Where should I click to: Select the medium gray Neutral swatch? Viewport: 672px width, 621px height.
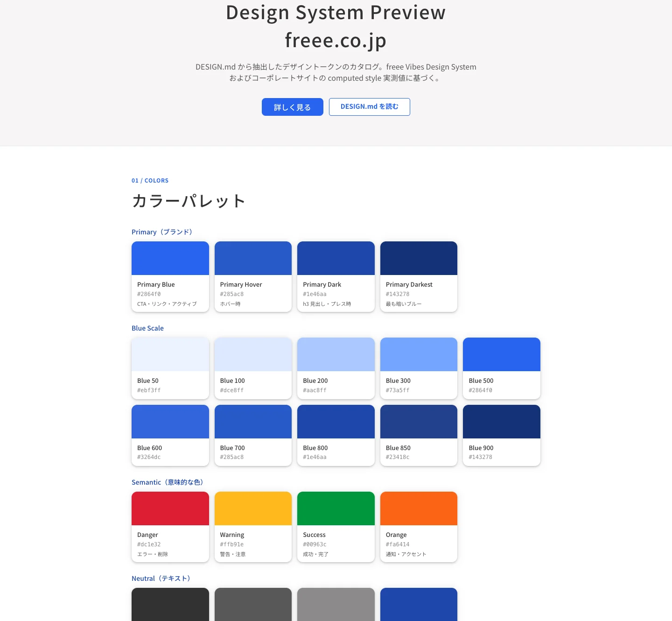pos(253,604)
